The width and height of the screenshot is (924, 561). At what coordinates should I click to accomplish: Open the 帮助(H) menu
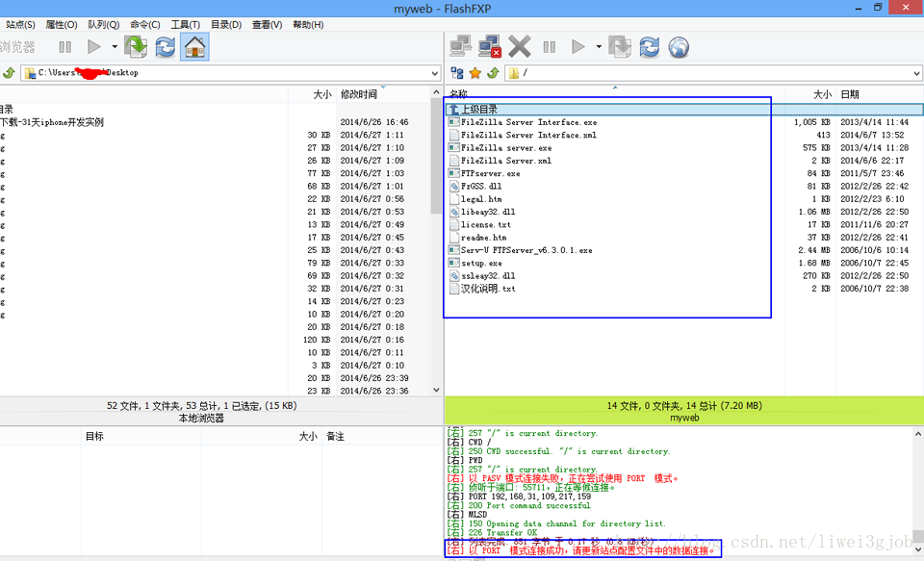(x=308, y=25)
